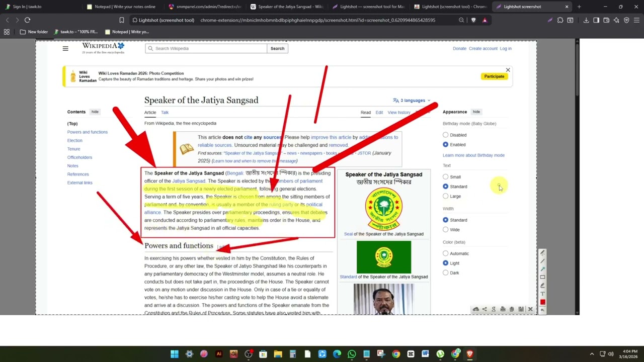Select the Lightshot straight line tool
The height and width of the screenshot is (362, 644).
coord(542,261)
